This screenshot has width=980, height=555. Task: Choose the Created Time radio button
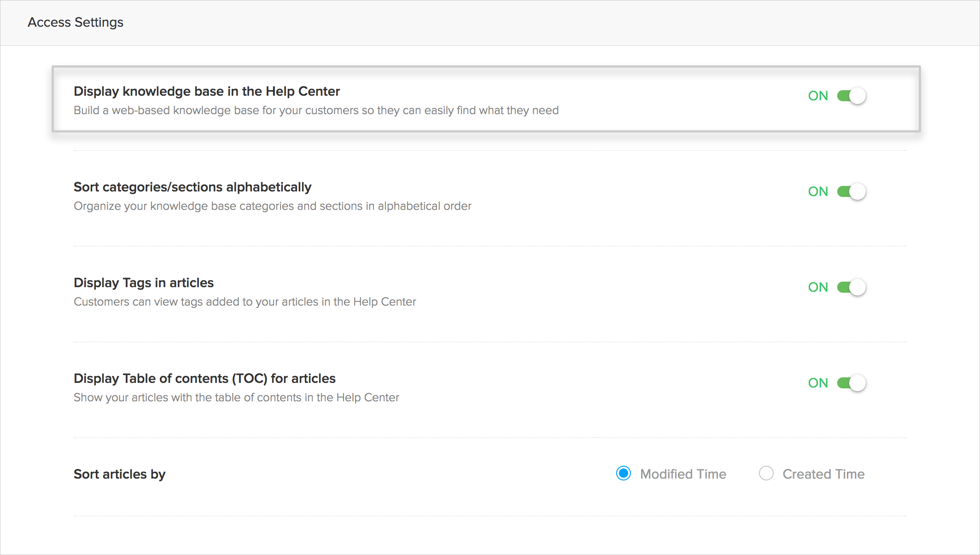coord(766,474)
